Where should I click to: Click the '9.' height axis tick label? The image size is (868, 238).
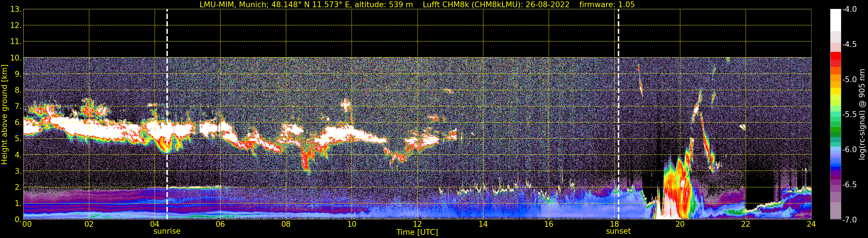click(18, 74)
